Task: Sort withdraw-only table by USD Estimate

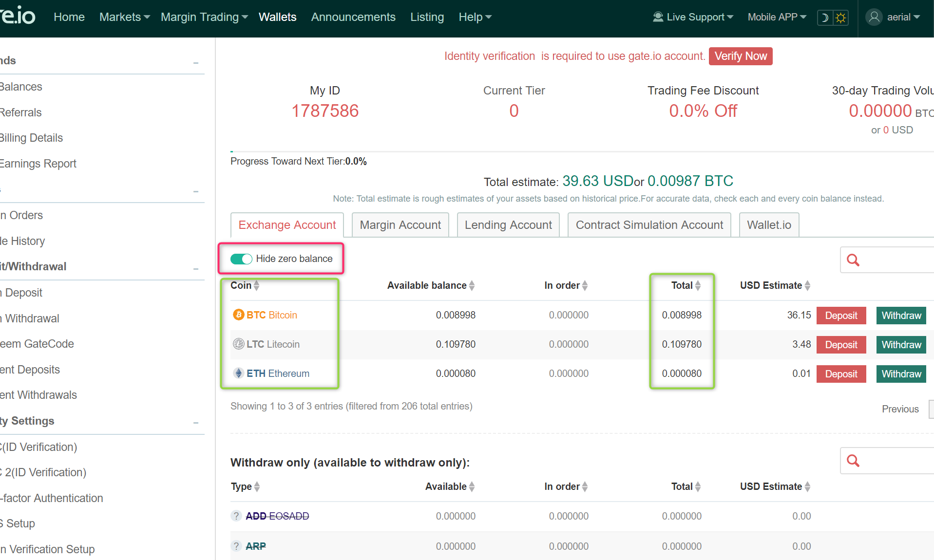Action: 807,486
